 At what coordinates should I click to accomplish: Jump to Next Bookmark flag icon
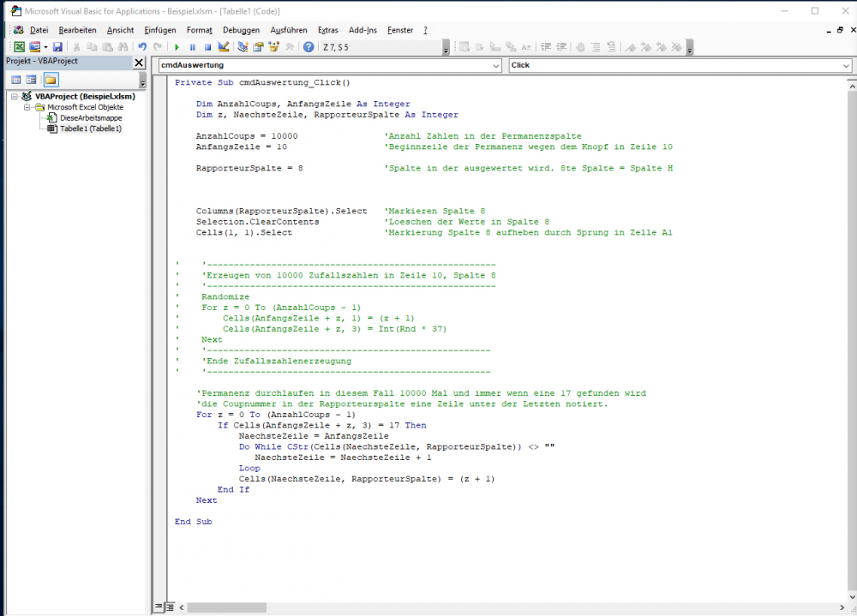point(646,47)
